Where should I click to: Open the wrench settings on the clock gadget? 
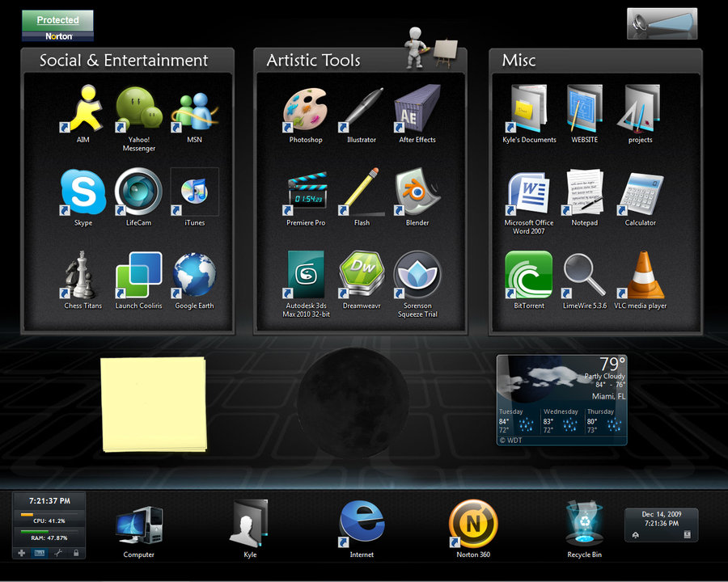(57, 553)
